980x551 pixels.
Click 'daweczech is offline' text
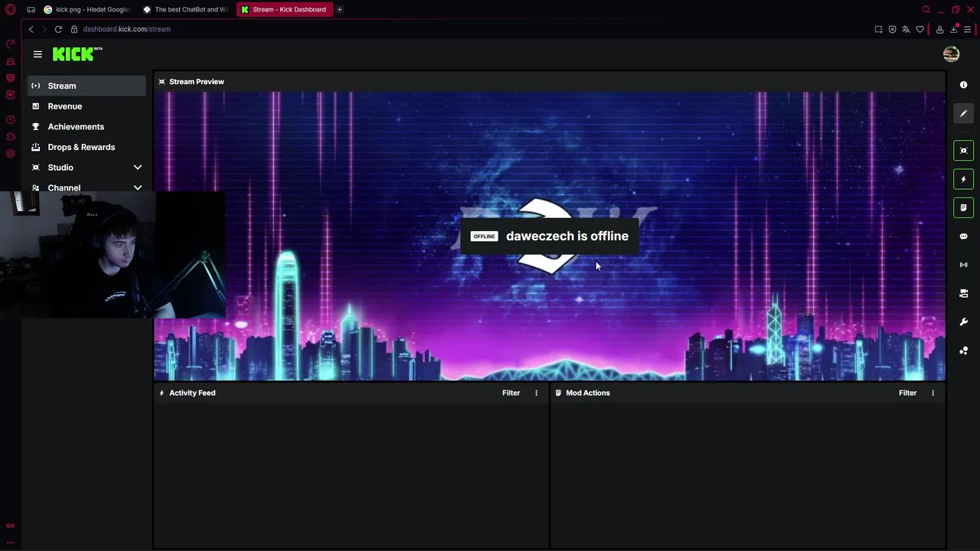(x=567, y=236)
